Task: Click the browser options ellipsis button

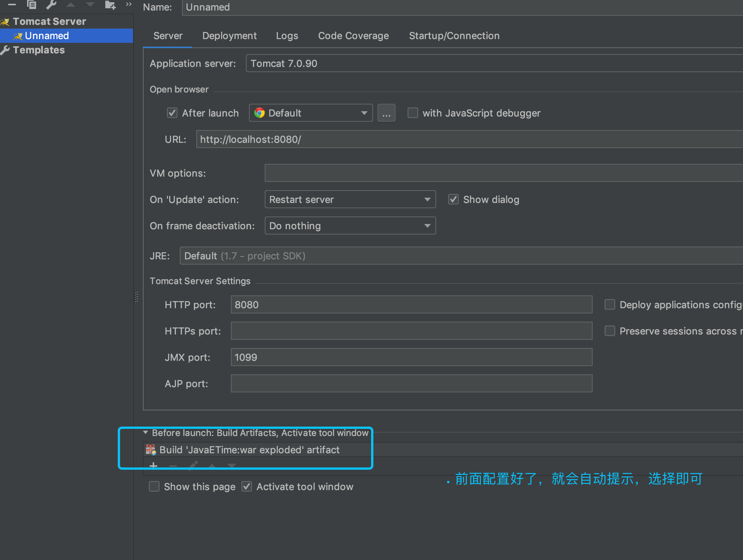Action: (386, 113)
